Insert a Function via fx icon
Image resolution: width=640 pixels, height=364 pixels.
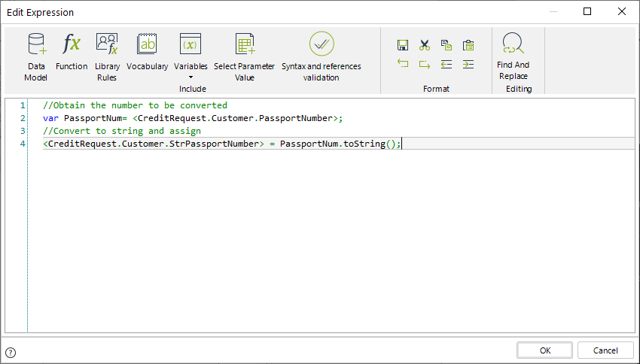[x=72, y=52]
